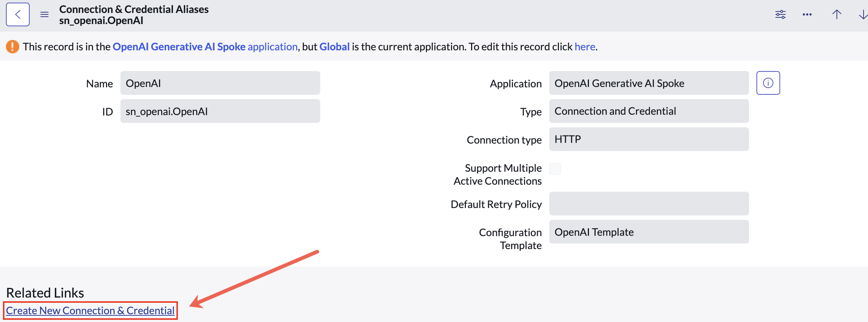
Task: Click the Configuration Template field
Action: (x=649, y=232)
